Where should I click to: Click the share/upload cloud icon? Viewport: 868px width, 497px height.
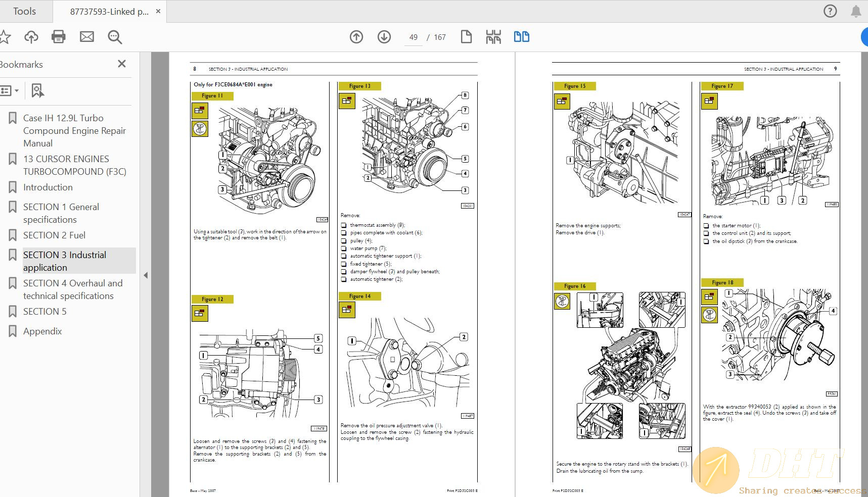[x=31, y=36]
